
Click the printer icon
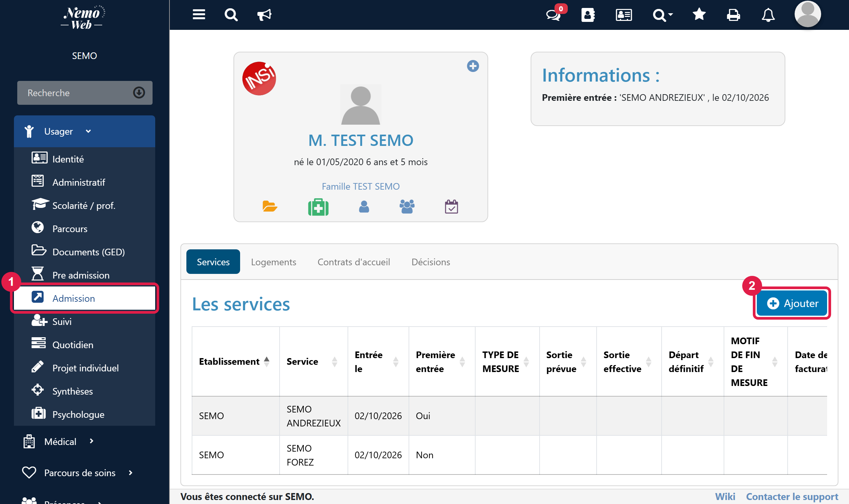[733, 15]
